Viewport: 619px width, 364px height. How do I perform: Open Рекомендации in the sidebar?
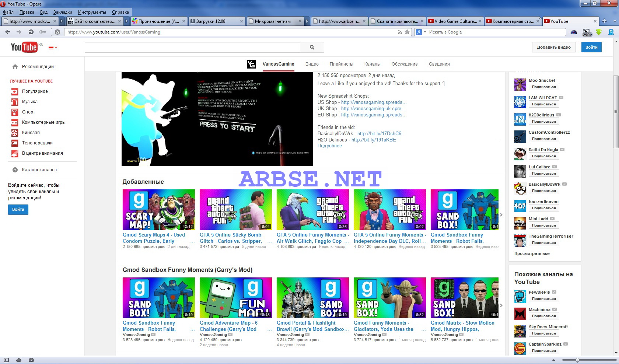click(x=38, y=67)
